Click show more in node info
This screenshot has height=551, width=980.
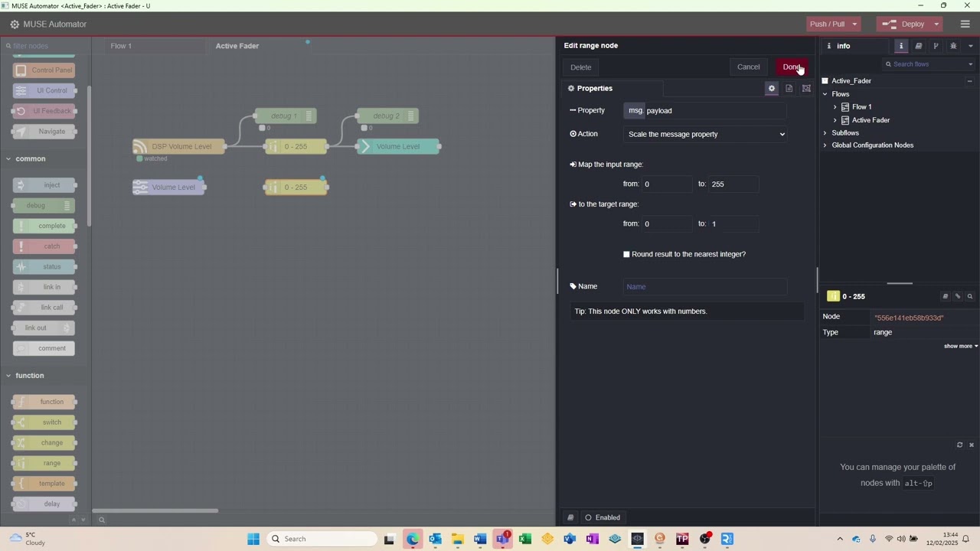pyautogui.click(x=960, y=346)
